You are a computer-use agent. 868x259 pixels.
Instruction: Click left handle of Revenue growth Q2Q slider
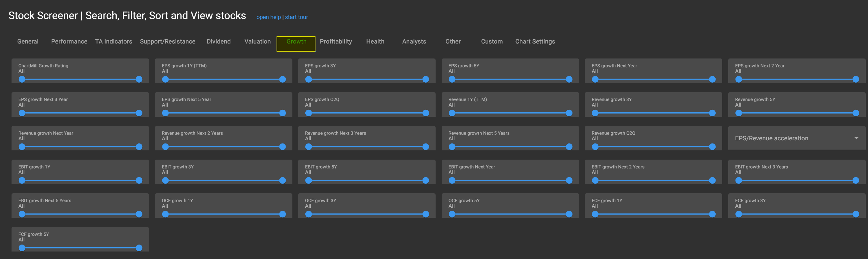(595, 147)
